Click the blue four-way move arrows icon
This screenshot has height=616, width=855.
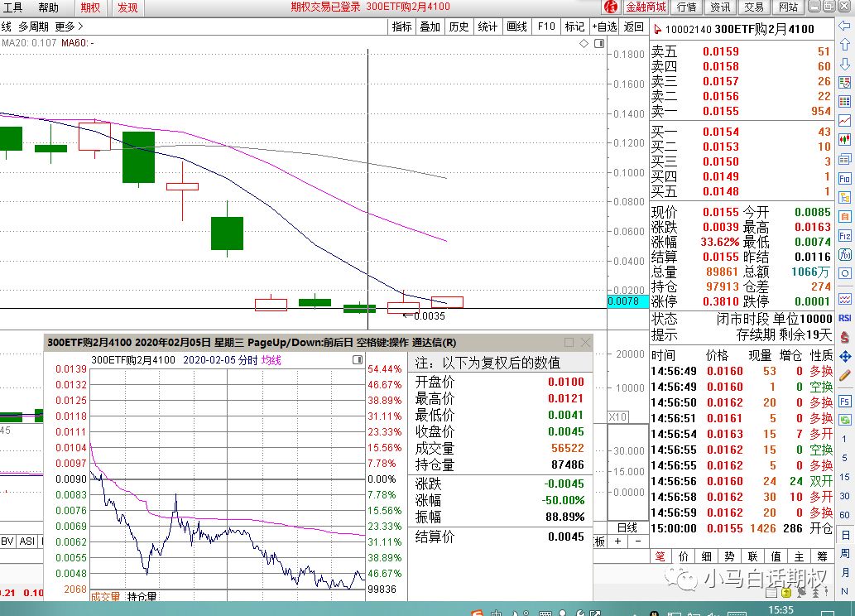point(844,356)
